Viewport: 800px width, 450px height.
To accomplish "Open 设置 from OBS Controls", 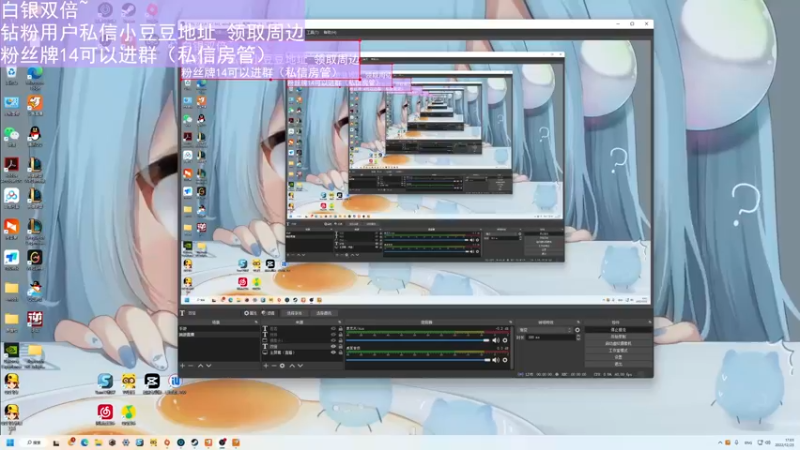I will (618, 357).
